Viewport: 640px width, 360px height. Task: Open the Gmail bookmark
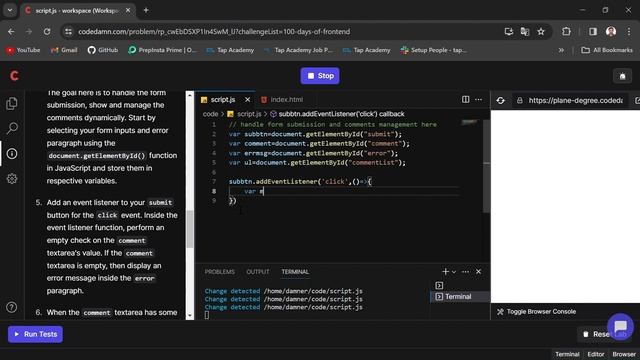point(64,50)
